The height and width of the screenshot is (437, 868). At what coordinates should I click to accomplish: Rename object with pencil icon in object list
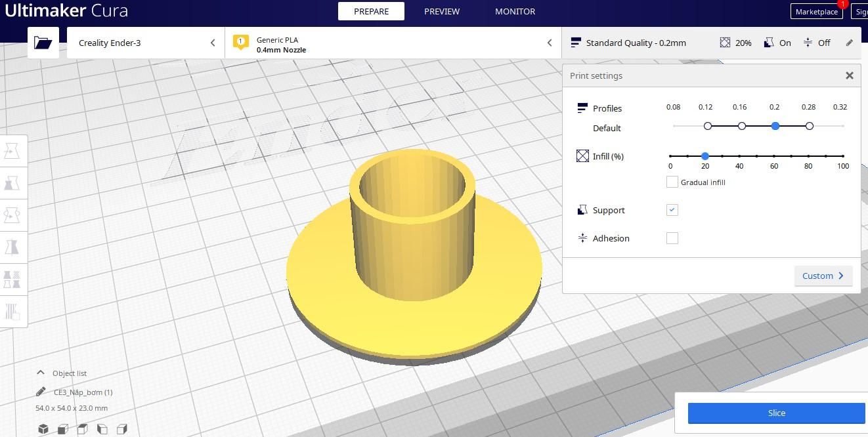tap(41, 392)
